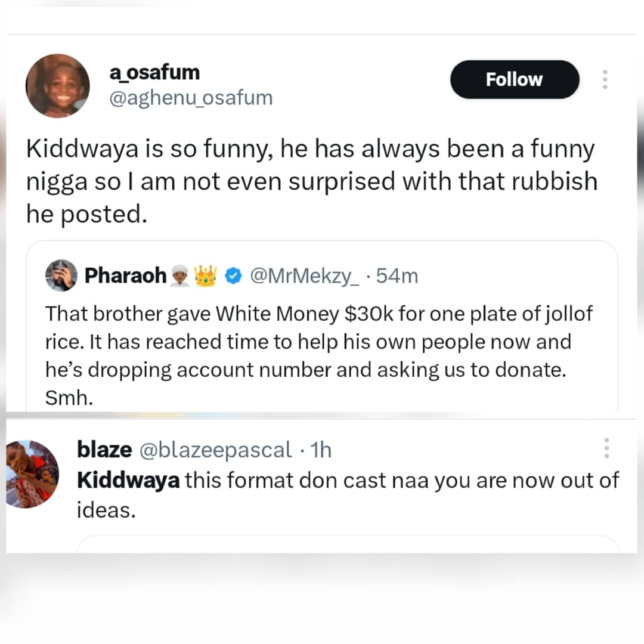Visit the @blazeepascal handle
The image size is (644, 644).
coord(215,450)
